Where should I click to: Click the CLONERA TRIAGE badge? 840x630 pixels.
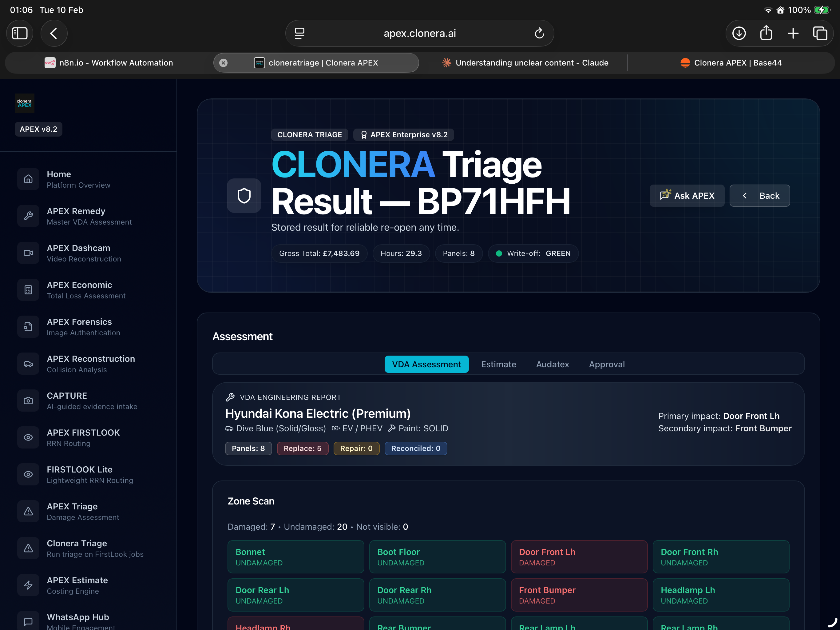310,134
